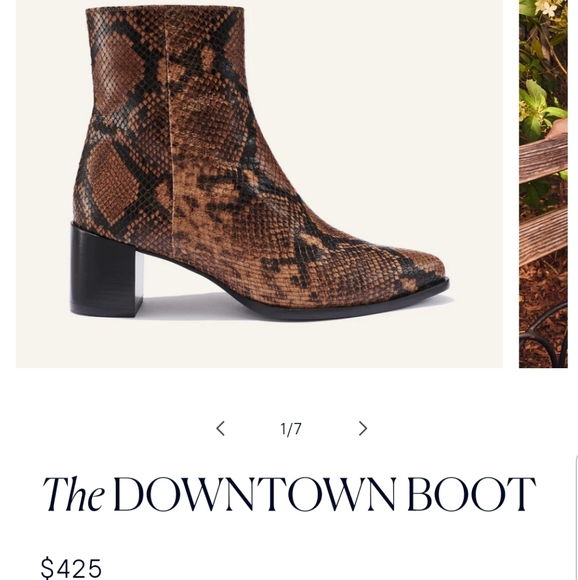Click The Downtown Boot product title

pyautogui.click(x=289, y=494)
